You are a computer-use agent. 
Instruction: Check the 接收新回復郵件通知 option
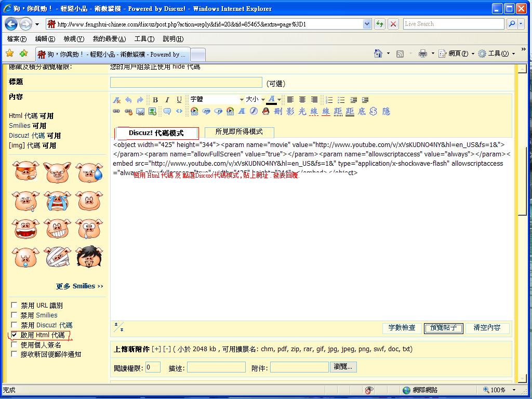click(15, 354)
